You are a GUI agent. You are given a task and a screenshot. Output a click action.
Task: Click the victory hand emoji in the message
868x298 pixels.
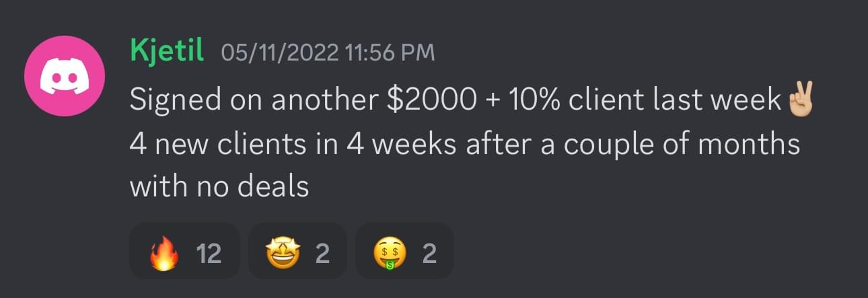799,100
